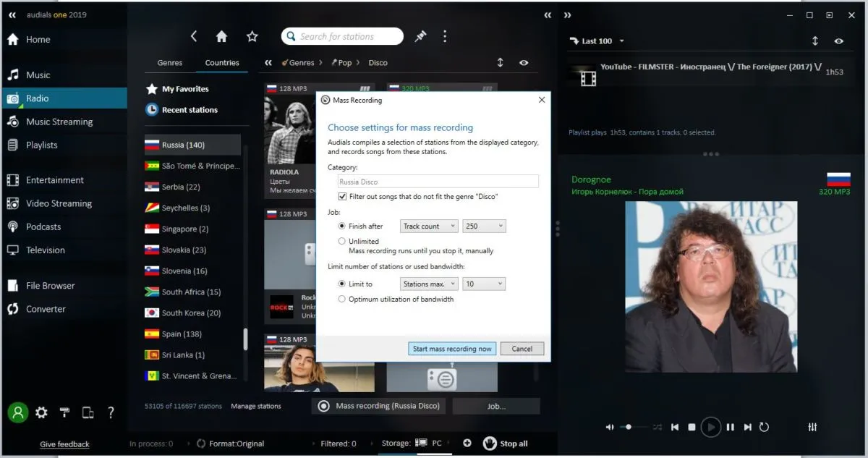Open the 10 stations value dropdown

(484, 284)
